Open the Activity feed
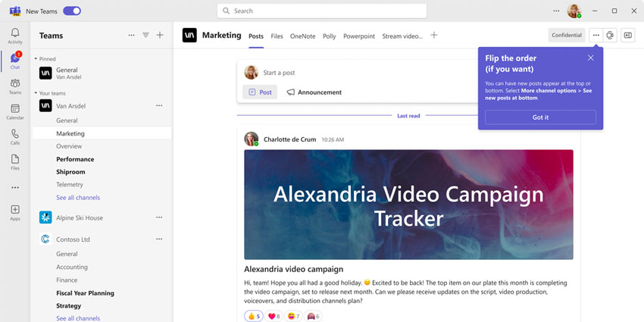 coord(15,36)
